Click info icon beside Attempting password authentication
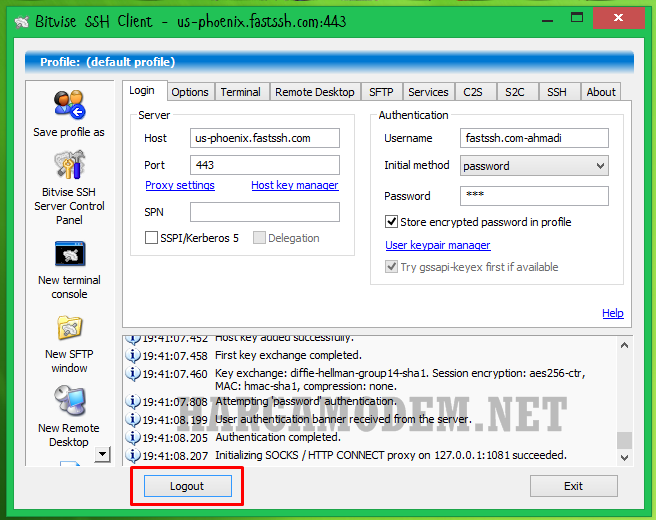656x520 pixels. (x=133, y=402)
